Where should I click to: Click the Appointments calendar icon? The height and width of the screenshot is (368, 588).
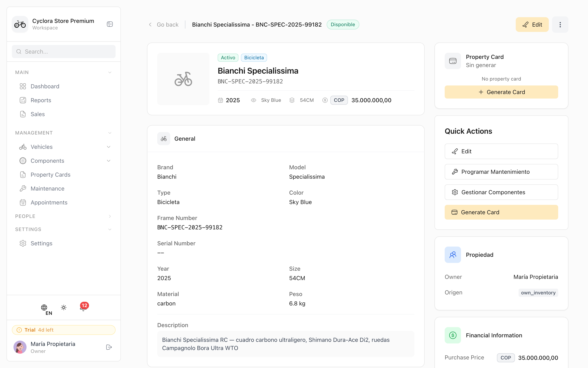(23, 202)
